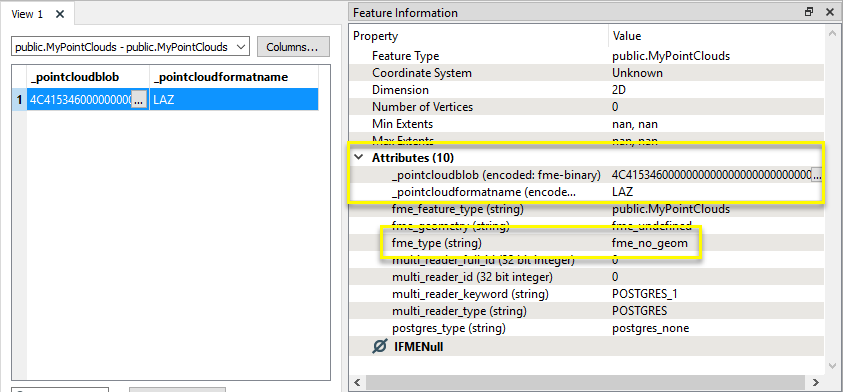
Task: Select the View 1 tab
Action: click(x=27, y=15)
